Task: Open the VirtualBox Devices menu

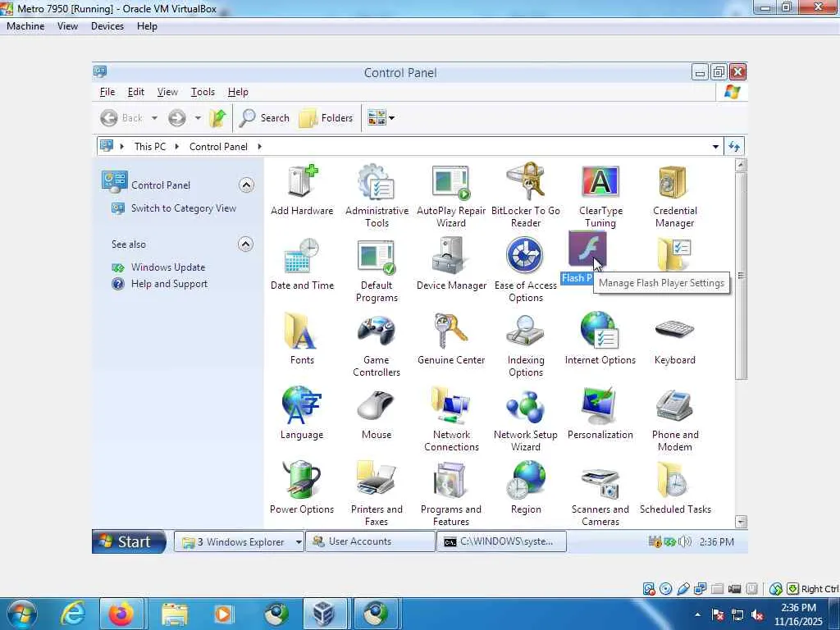Action: [107, 26]
